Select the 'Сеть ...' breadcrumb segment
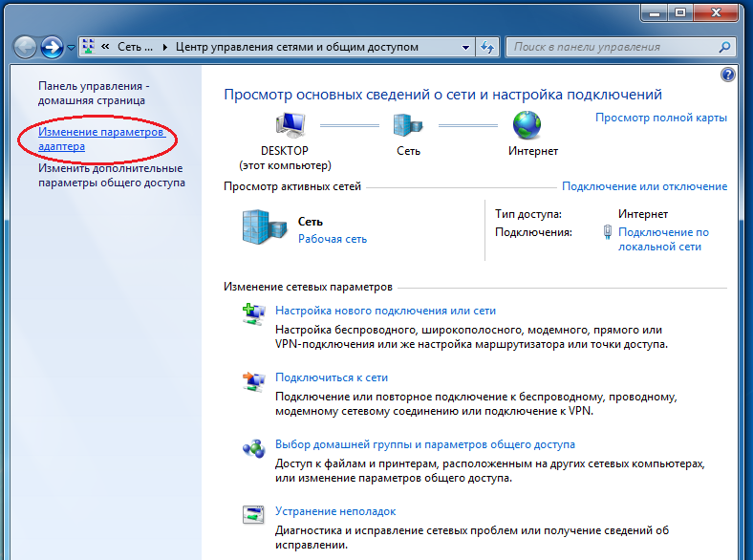Screen dimensions: 753x560 135,47
